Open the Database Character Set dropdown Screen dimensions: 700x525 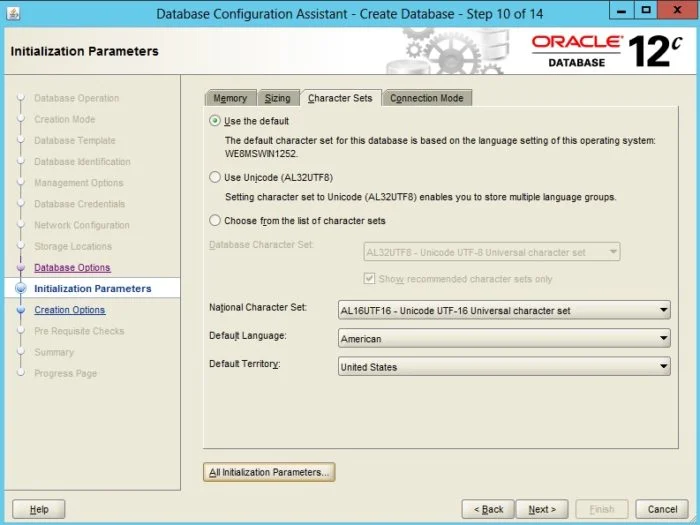pyautogui.click(x=492, y=252)
